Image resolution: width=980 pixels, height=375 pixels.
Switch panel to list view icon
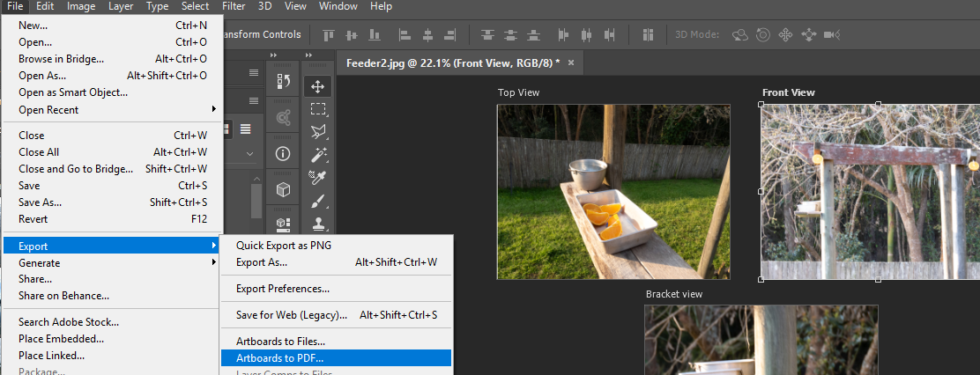point(246,129)
